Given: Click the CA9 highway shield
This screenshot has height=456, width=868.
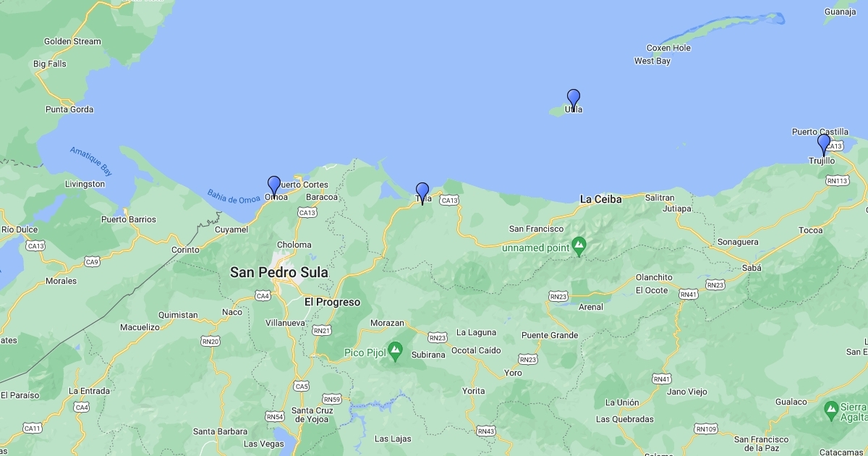Looking at the screenshot, I should point(92,261).
